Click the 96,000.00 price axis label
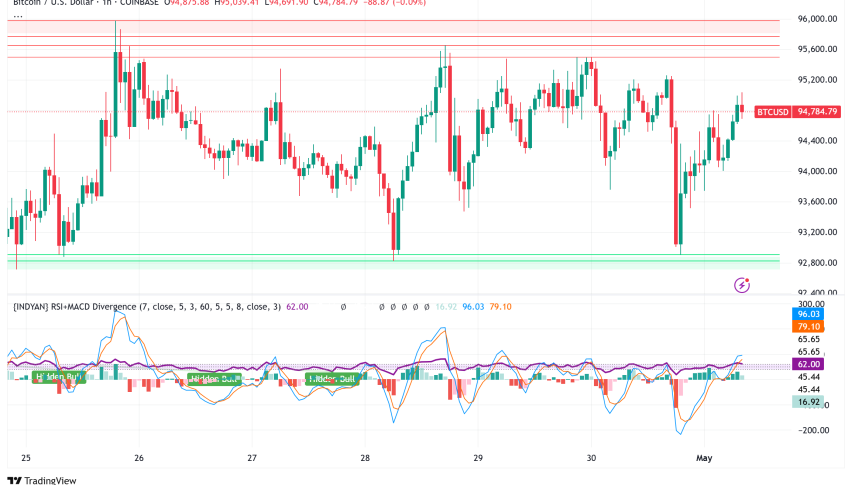 click(816, 19)
